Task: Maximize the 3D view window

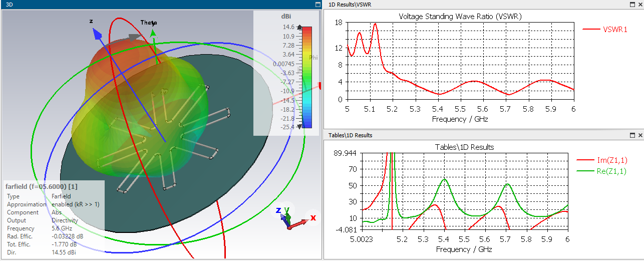Action: [x=317, y=4]
